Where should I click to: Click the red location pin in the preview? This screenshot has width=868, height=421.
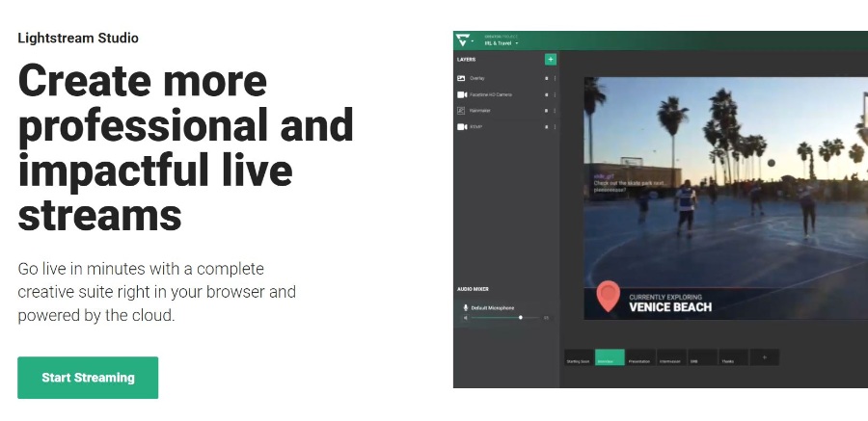coord(608,297)
